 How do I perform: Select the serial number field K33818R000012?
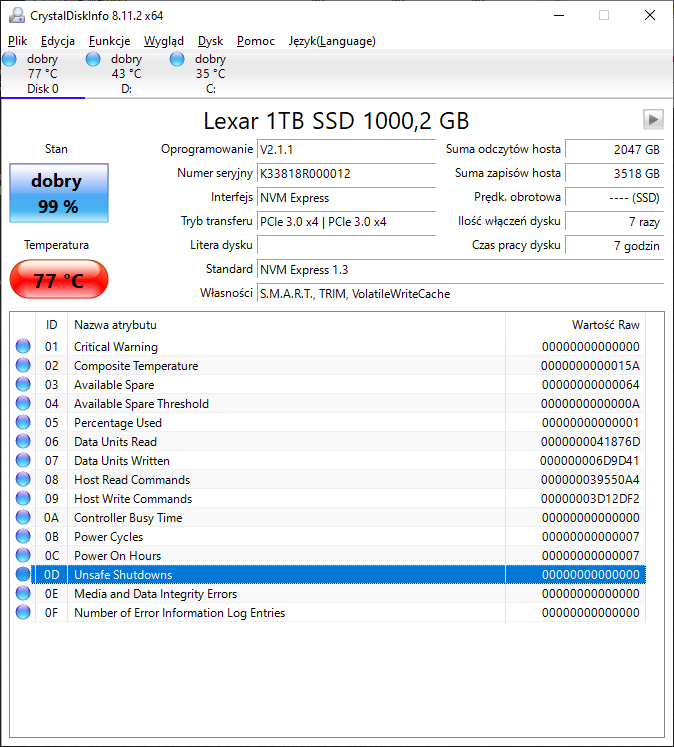click(x=346, y=174)
